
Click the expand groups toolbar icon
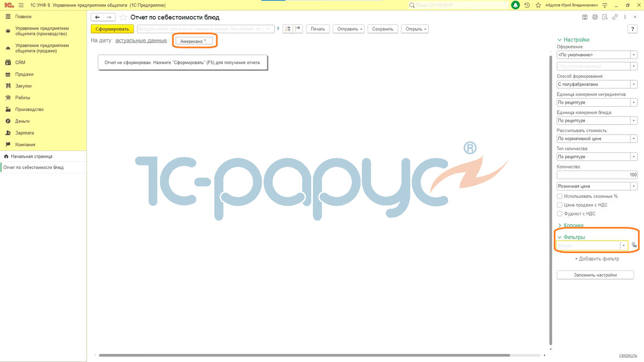point(288,29)
